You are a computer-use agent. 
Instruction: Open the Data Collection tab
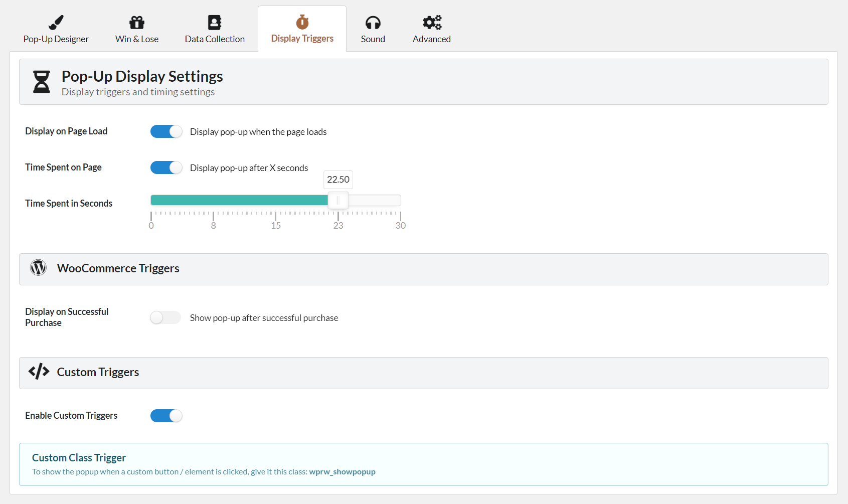click(215, 39)
